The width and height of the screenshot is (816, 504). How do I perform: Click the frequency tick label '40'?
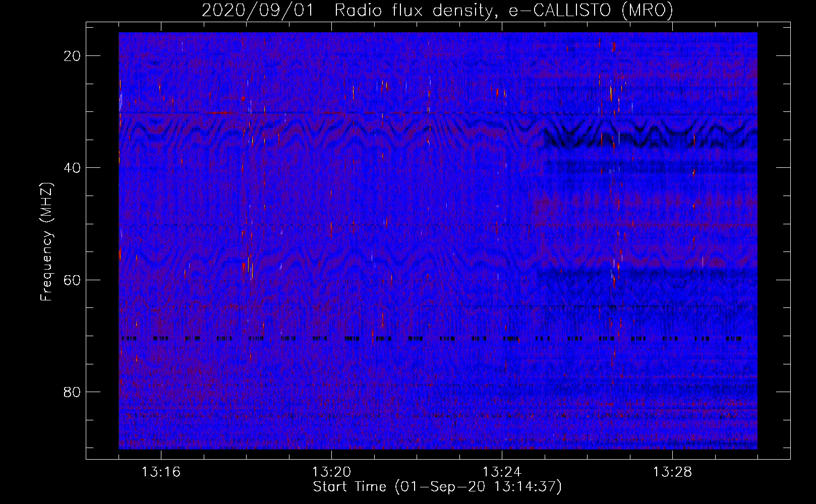tap(72, 168)
